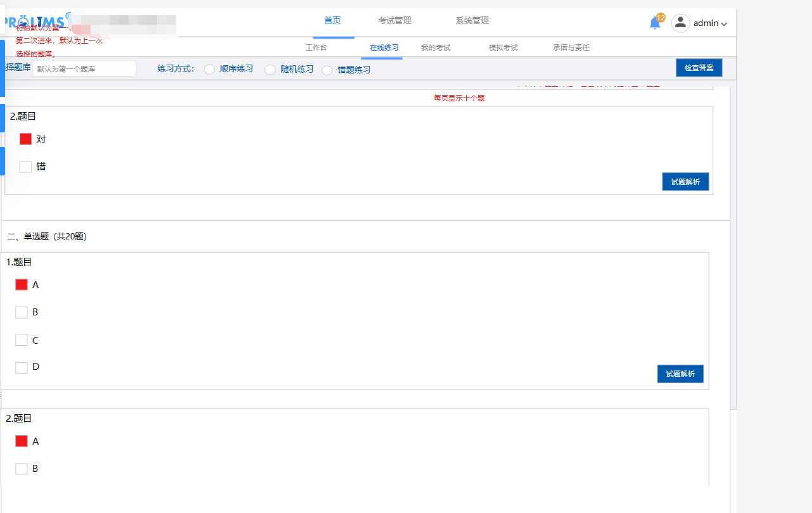Screen dimensions: 812x513
Task: Click the 练习方式 label
Action: (x=175, y=68)
